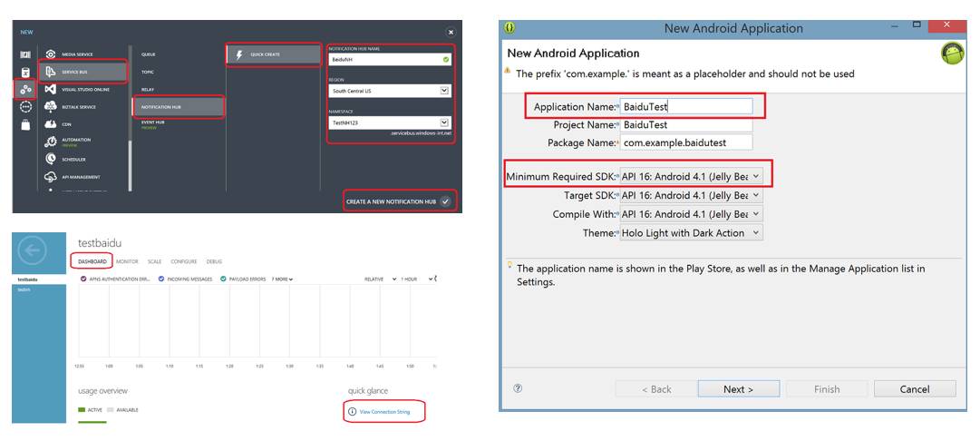
Task: Select the app services gears icon in sidebar
Action: [x=25, y=90]
